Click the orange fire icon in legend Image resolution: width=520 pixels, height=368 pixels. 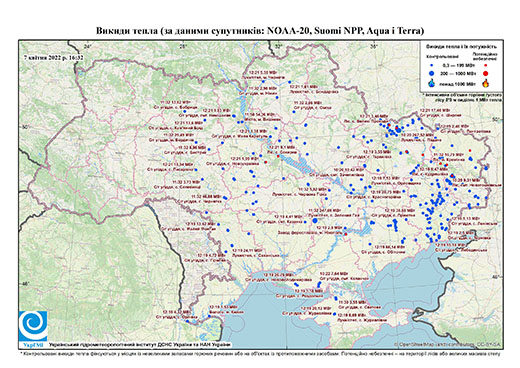point(486,83)
